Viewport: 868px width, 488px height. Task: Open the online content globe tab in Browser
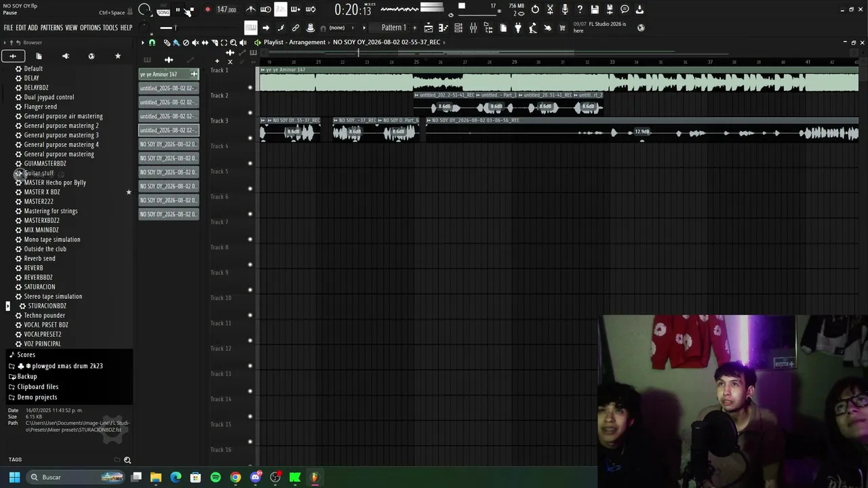[92, 56]
